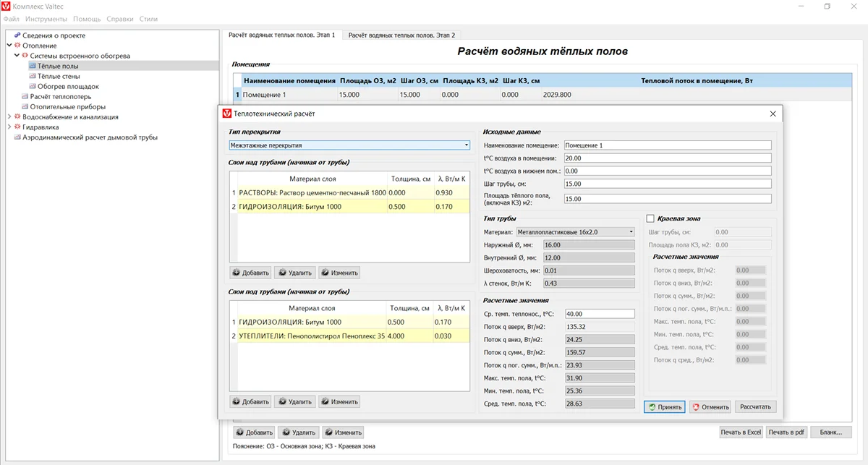Click the Ср. темп. теплонос. field
This screenshot has width=868, height=465.
pyautogui.click(x=600, y=314)
